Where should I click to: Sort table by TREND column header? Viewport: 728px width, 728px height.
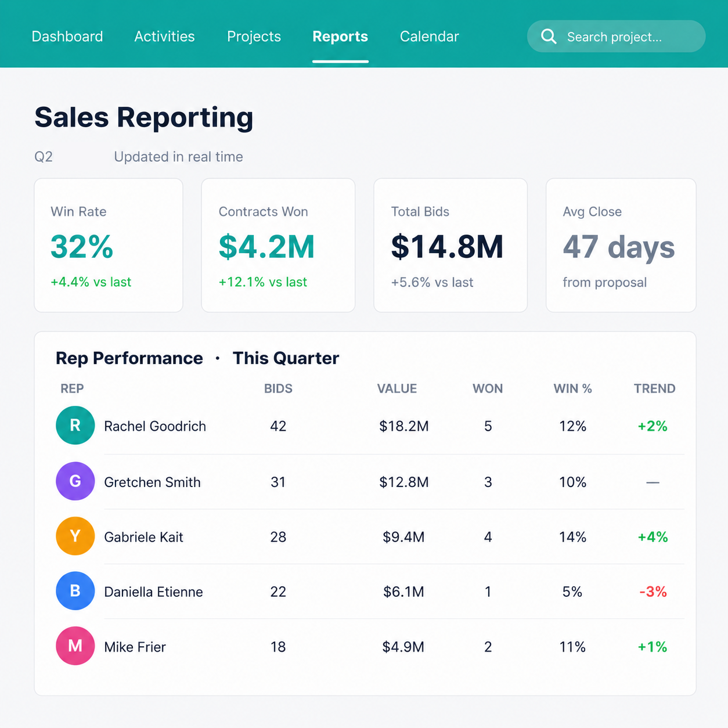(654, 388)
